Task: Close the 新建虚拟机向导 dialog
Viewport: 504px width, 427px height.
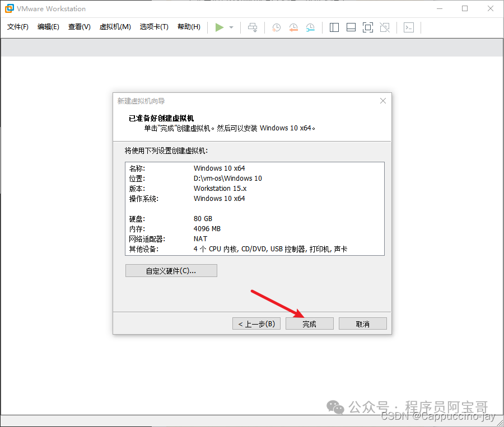Action: tap(383, 101)
